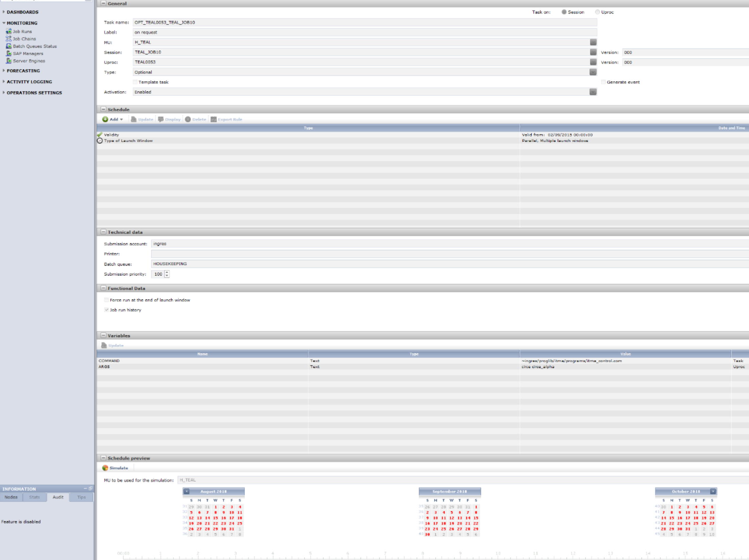749x560 pixels.
Task: Select the Uproc radio button
Action: coord(597,12)
